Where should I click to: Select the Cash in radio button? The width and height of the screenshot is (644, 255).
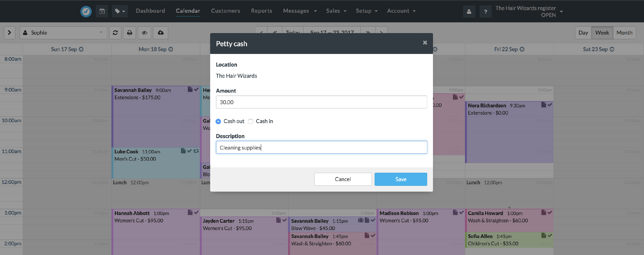251,121
